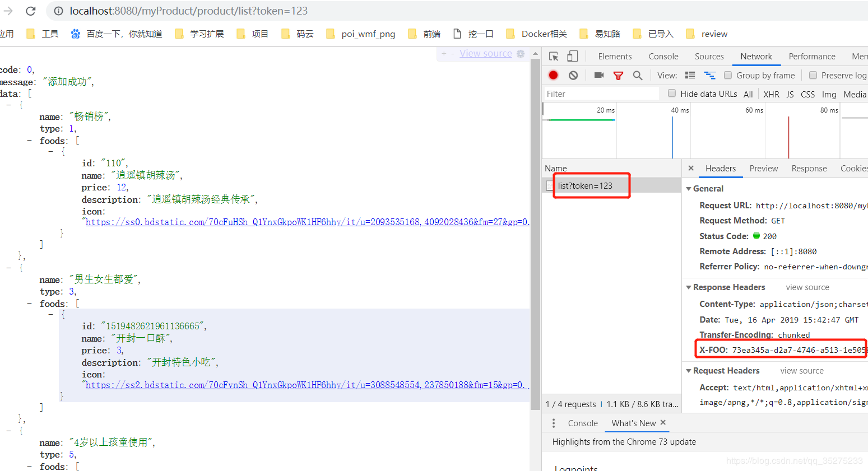Collapse the Request Headers section

[689, 371]
